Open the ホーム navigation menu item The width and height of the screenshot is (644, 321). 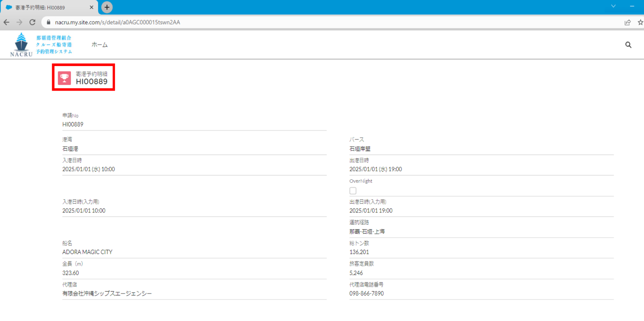[100, 45]
